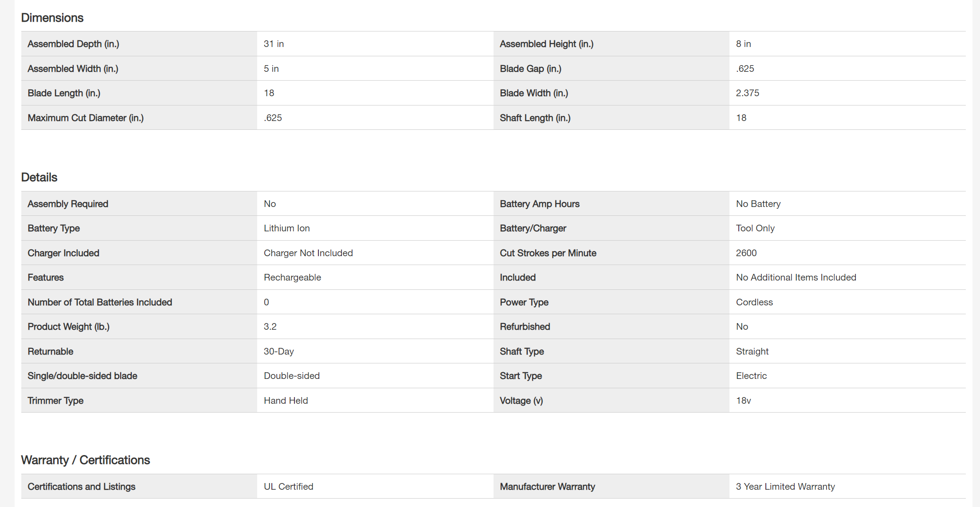Select the UL Certified value
980x507 pixels.
(x=289, y=487)
